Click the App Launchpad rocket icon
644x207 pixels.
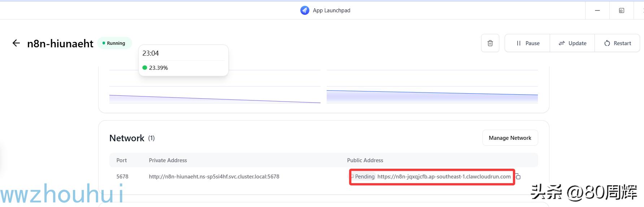[x=305, y=10]
